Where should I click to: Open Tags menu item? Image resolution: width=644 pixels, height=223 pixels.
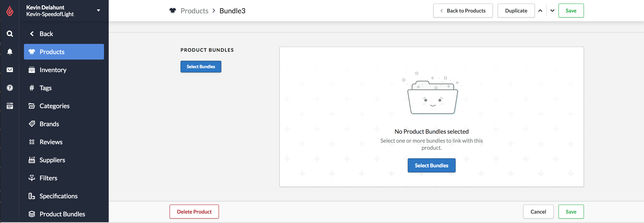tap(64, 88)
